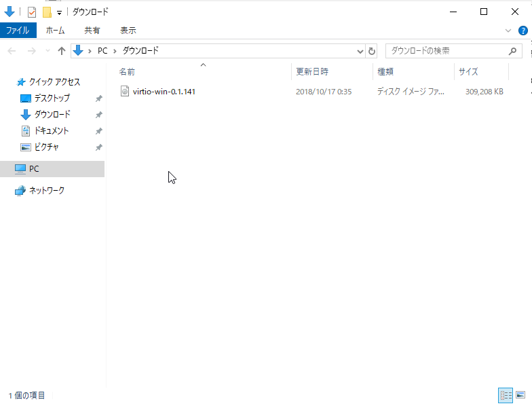Switch to the 表示 ribbon tab
Screen dimensions: 532x408
(128, 31)
